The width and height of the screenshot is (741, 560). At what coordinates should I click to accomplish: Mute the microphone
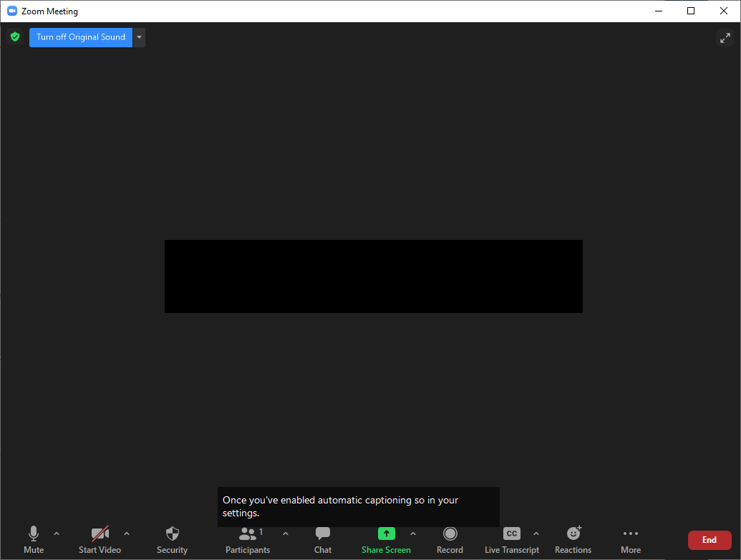[34, 539]
